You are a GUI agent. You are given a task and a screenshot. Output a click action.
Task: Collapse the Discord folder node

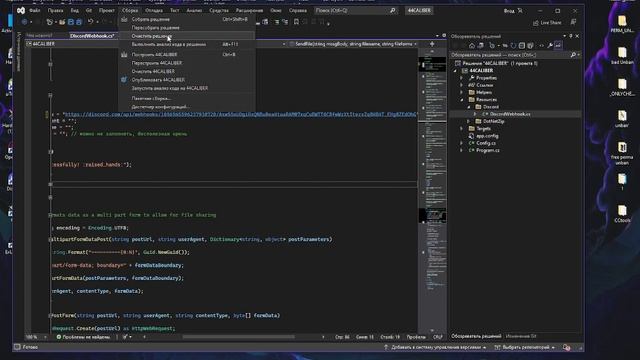[x=469, y=107]
